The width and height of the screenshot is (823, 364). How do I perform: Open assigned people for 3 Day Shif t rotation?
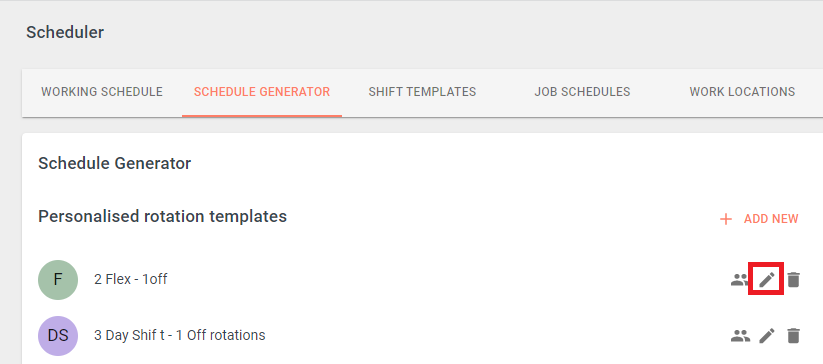(740, 335)
